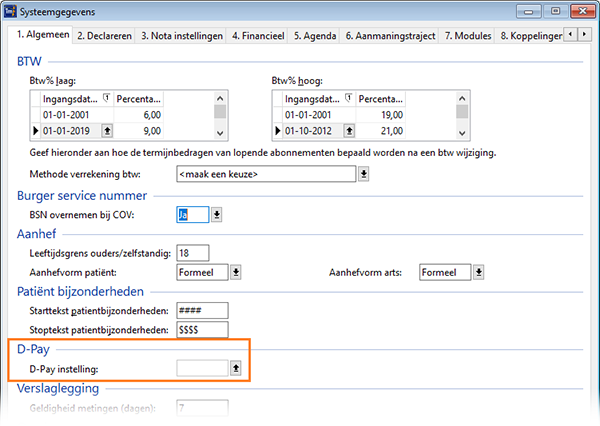
Task: Click the Systeemgegevens window title icon
Action: click(10, 11)
